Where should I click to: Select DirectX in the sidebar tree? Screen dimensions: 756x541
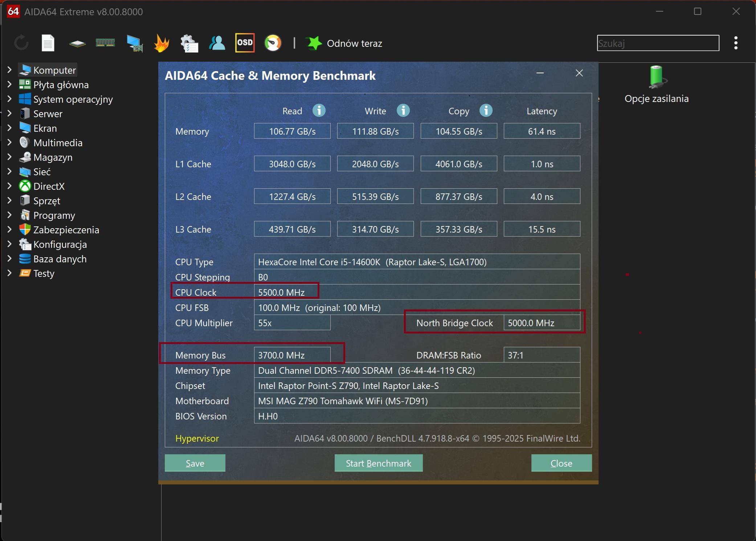49,186
